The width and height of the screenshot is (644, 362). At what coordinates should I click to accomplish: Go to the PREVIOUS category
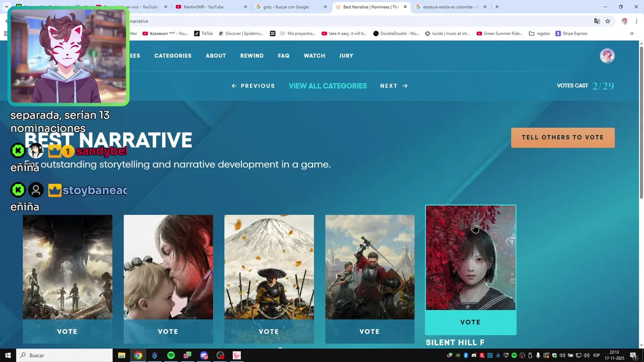point(253,86)
